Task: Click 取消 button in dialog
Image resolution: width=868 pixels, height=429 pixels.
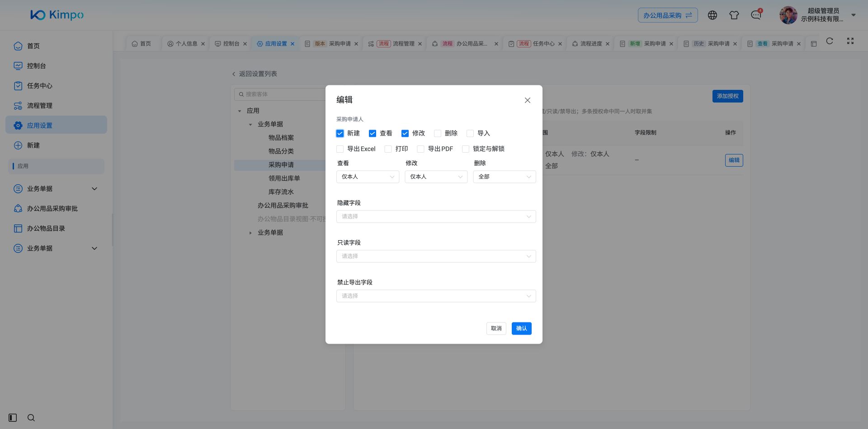Action: click(496, 328)
